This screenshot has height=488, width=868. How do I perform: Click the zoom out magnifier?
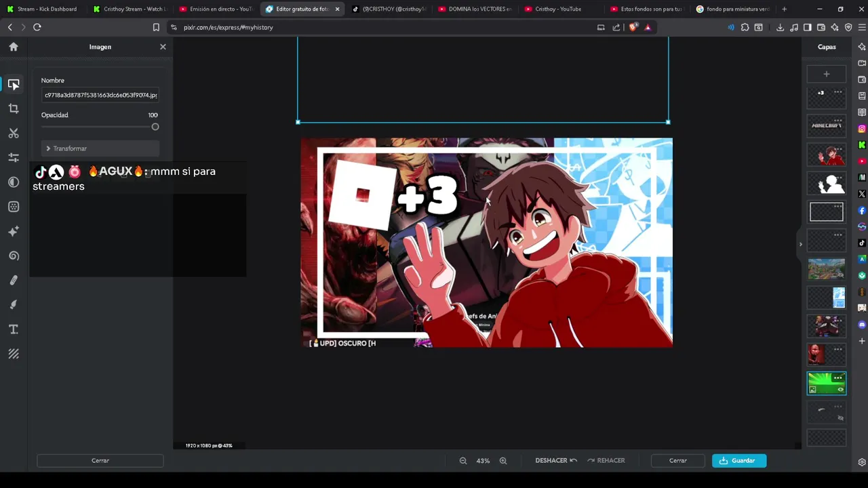463,460
